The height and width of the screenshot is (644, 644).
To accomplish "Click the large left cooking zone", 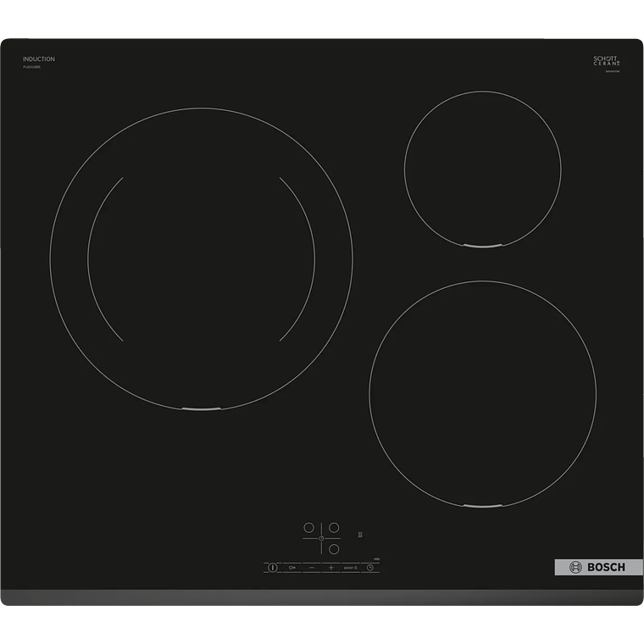I will (201, 258).
